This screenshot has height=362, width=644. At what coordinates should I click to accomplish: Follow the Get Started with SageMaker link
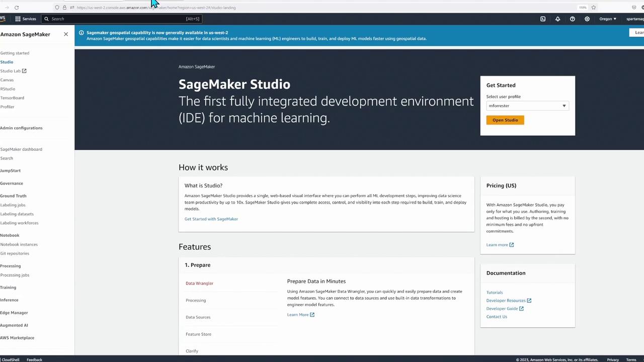211,219
